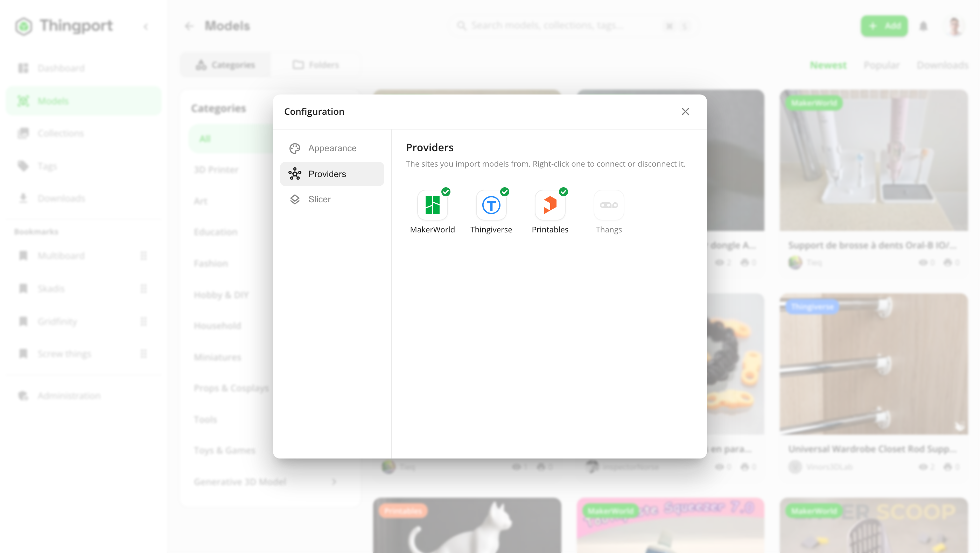The image size is (980, 553).
Task: Open the Universal Wardrobe Closet Rod thumbnail
Action: pos(874,364)
